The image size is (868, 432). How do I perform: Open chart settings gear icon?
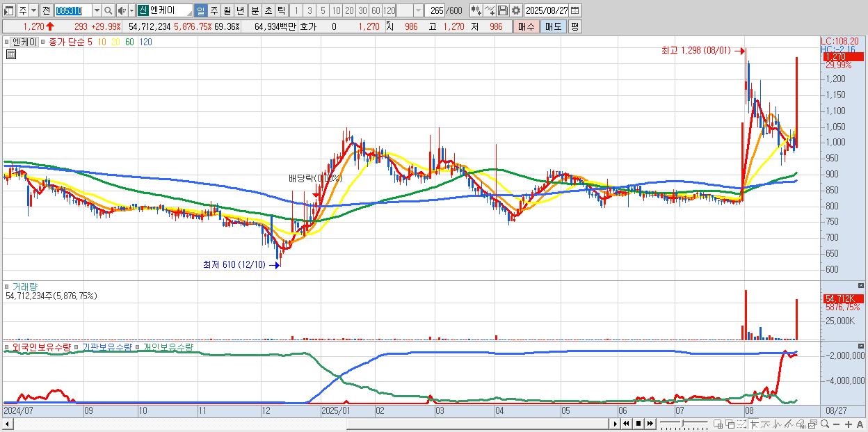(516, 10)
